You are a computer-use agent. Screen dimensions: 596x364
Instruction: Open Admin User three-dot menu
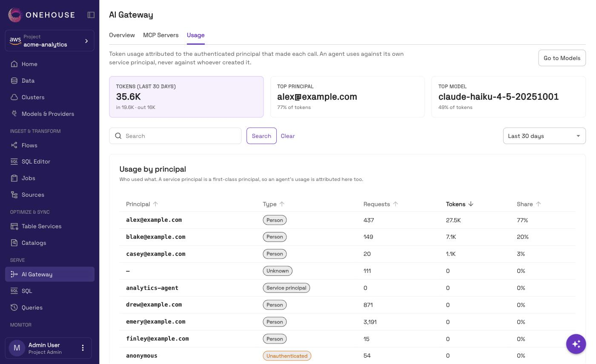click(x=83, y=348)
